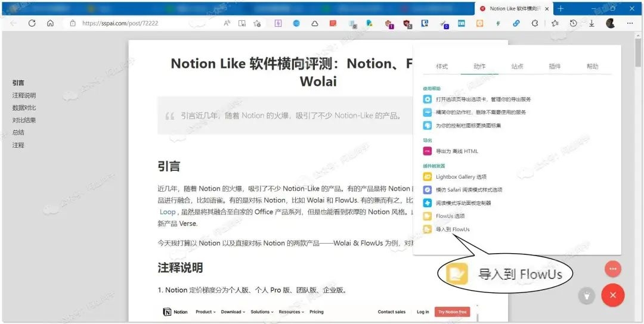The height and width of the screenshot is (324, 644).
Task: Enter immersive reader from address bar
Action: click(242, 23)
